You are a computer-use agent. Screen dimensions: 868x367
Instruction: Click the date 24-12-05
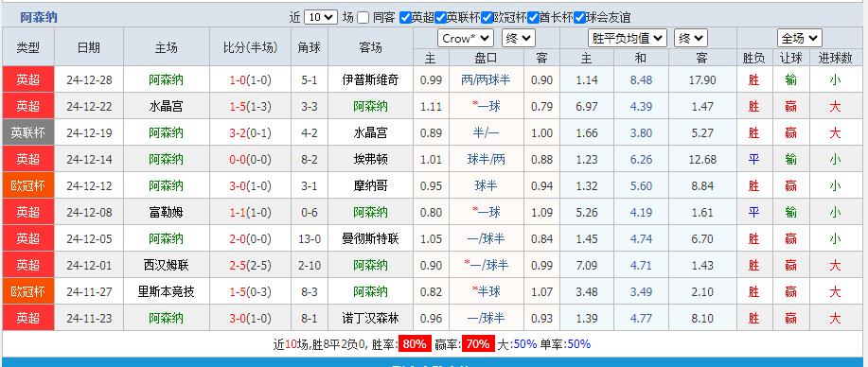point(89,239)
